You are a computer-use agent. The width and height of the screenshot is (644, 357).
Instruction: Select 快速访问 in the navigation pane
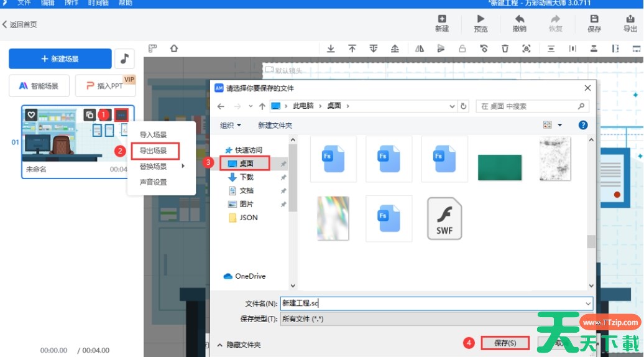(244, 150)
